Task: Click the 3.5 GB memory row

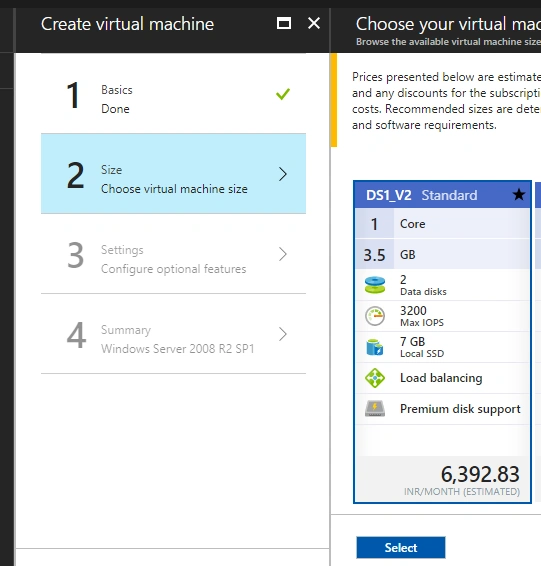Action: pos(442,254)
